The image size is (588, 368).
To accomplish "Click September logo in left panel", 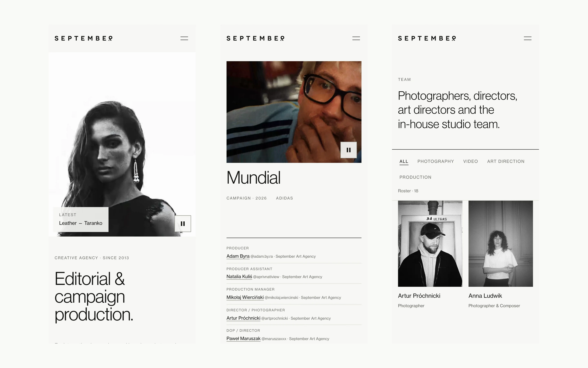I will [84, 38].
